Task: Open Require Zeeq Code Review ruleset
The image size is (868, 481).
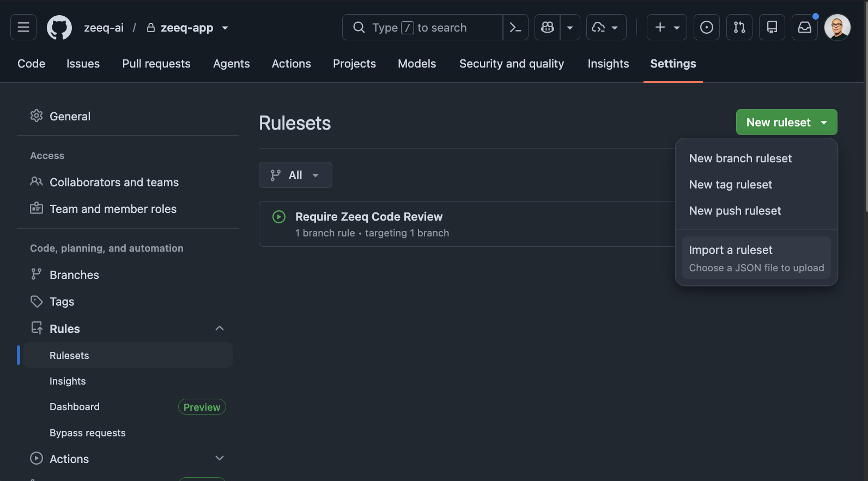Action: [369, 217]
